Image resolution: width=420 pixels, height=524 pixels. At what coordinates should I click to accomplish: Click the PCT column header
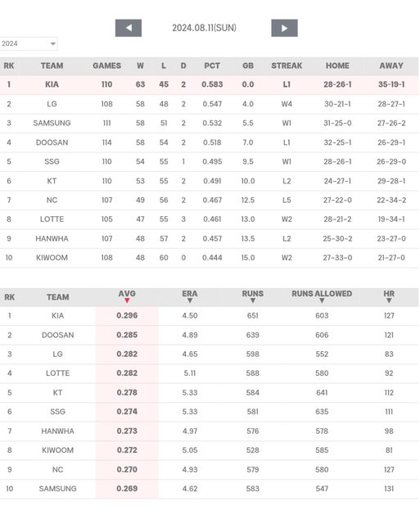click(x=212, y=65)
